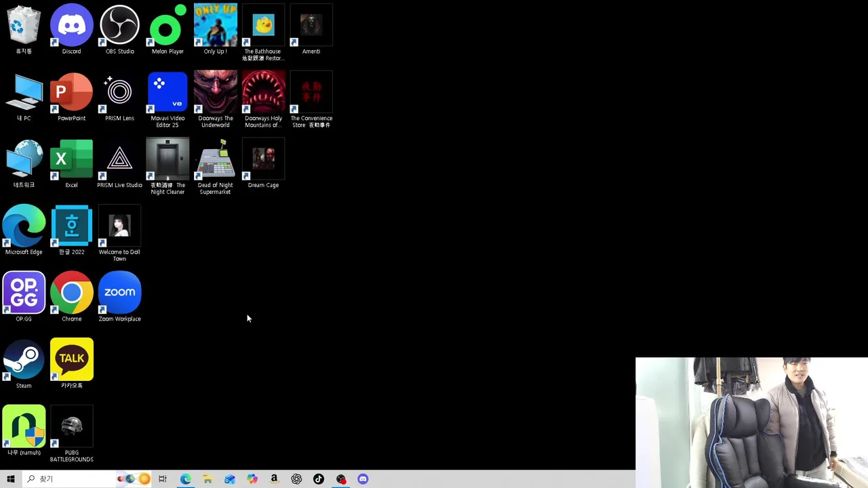
Task: Select PRISM Live Studio shortcut
Action: (x=119, y=164)
